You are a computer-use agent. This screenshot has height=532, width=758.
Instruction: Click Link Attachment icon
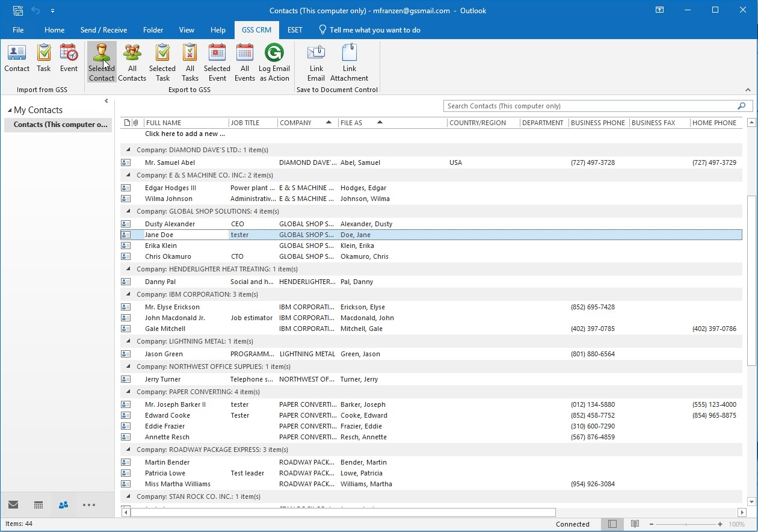coord(350,63)
